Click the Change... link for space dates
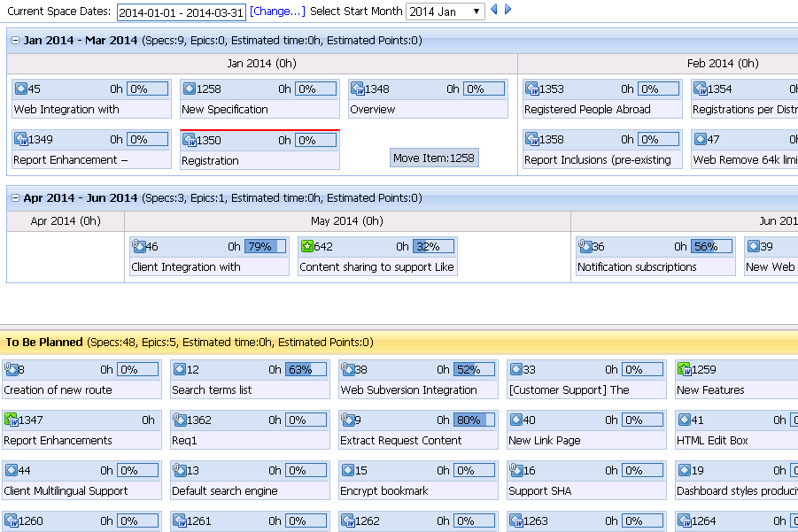The image size is (798, 532). [277, 12]
